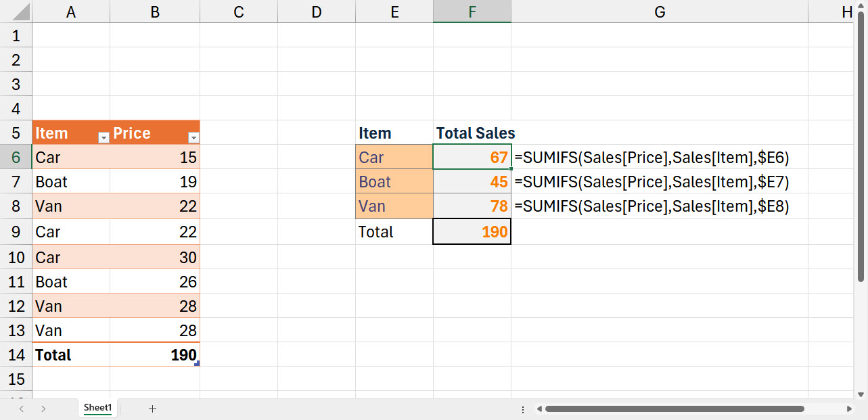The image size is (868, 420).
Task: Click the three-dot tab bar splitter handle
Action: (x=523, y=409)
